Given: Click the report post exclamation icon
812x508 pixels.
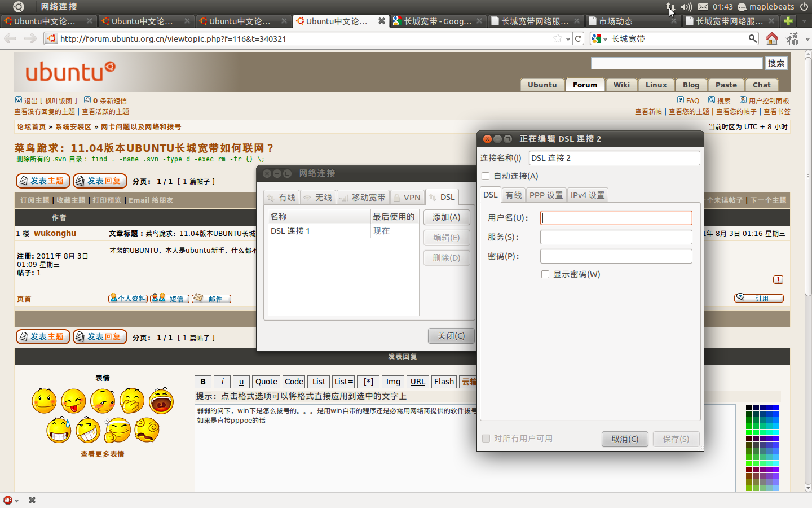Looking at the screenshot, I should pyautogui.click(x=778, y=279).
